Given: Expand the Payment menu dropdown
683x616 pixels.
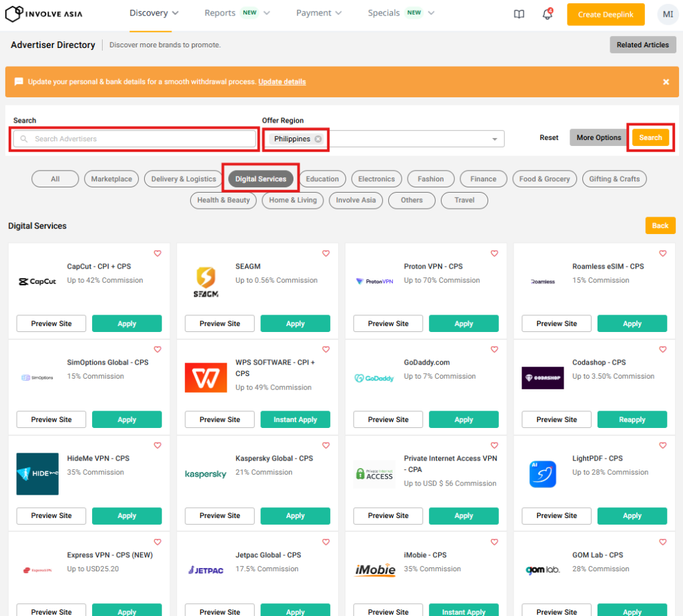Looking at the screenshot, I should pos(319,13).
